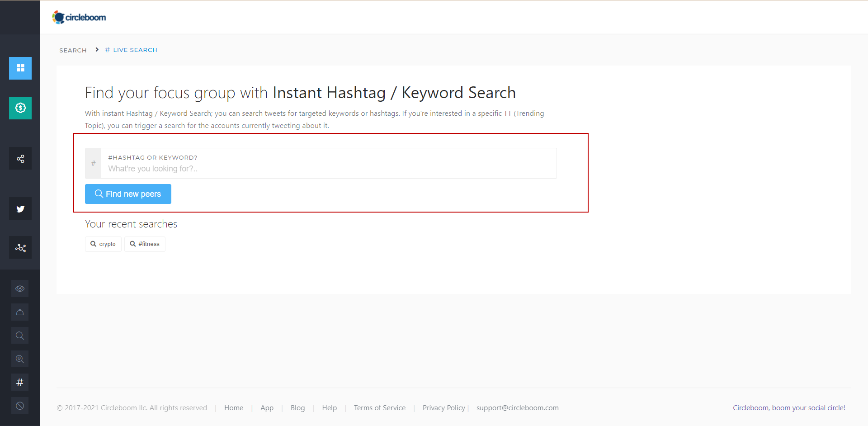This screenshot has height=426, width=868.
Task: Open the bell service icon in sidebar
Action: 19,312
